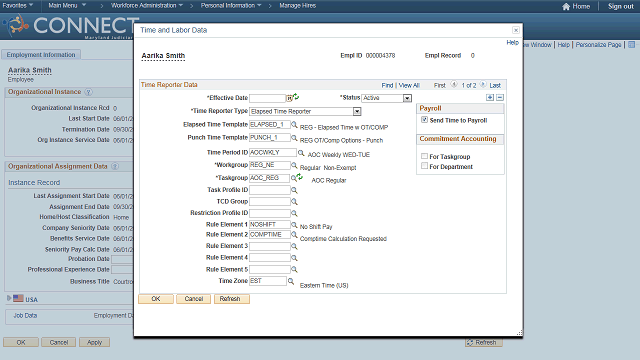
Task: Open Organizational Assignment Data help icon
Action: [x=115, y=167]
